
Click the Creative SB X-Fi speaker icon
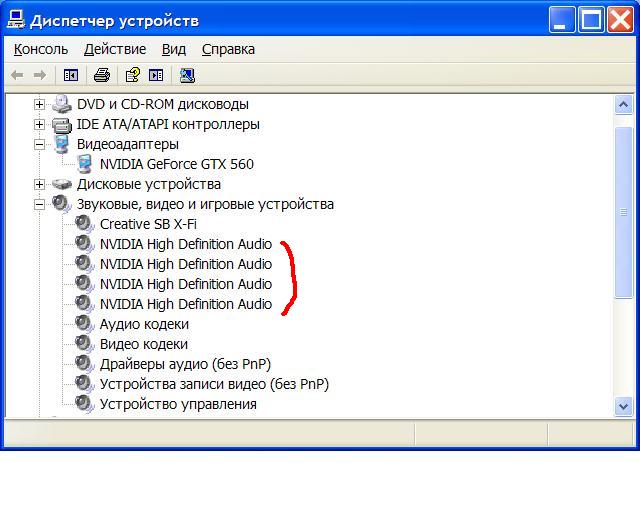pos(85,224)
